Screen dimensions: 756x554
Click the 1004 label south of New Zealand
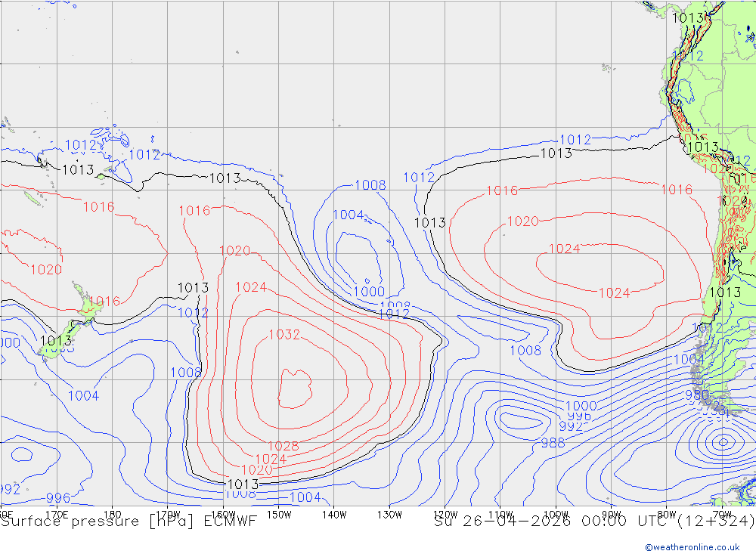(x=83, y=396)
